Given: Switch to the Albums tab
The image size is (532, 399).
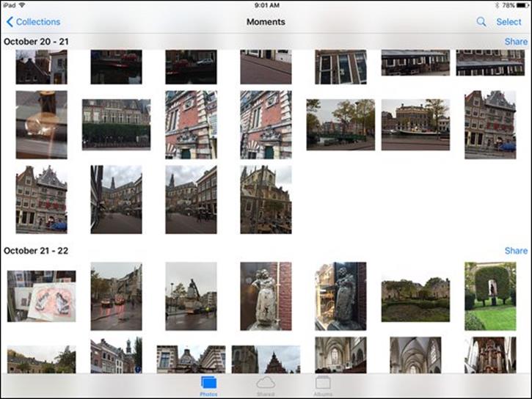Looking at the screenshot, I should point(323,386).
